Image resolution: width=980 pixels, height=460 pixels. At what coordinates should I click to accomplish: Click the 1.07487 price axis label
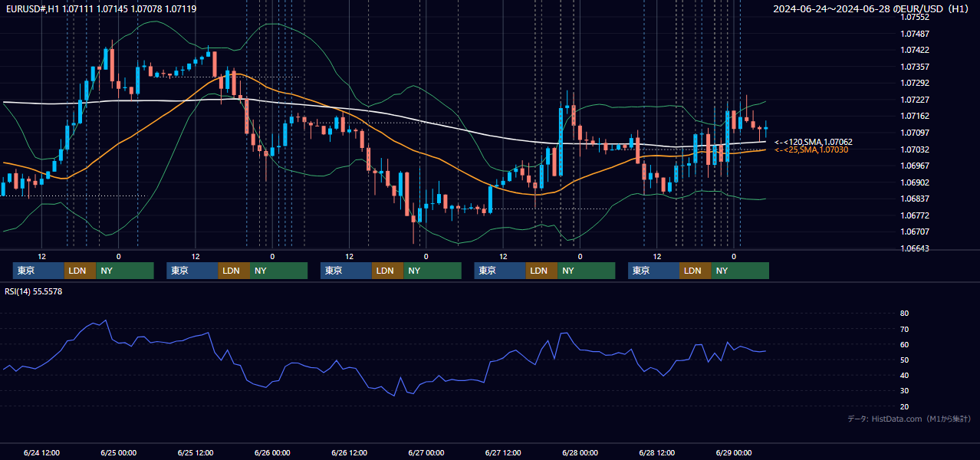tap(914, 34)
